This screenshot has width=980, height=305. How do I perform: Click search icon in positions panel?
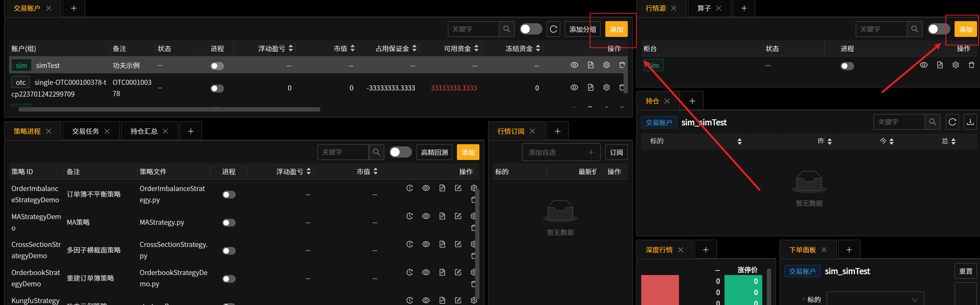(932, 122)
